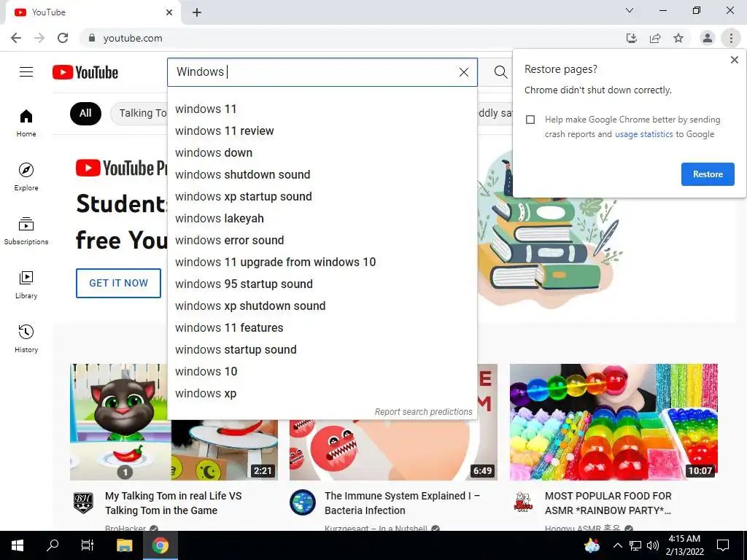Screen dimensions: 747x560
Task: Click the Hongyu ASMR channel avatar
Action: coord(523,502)
